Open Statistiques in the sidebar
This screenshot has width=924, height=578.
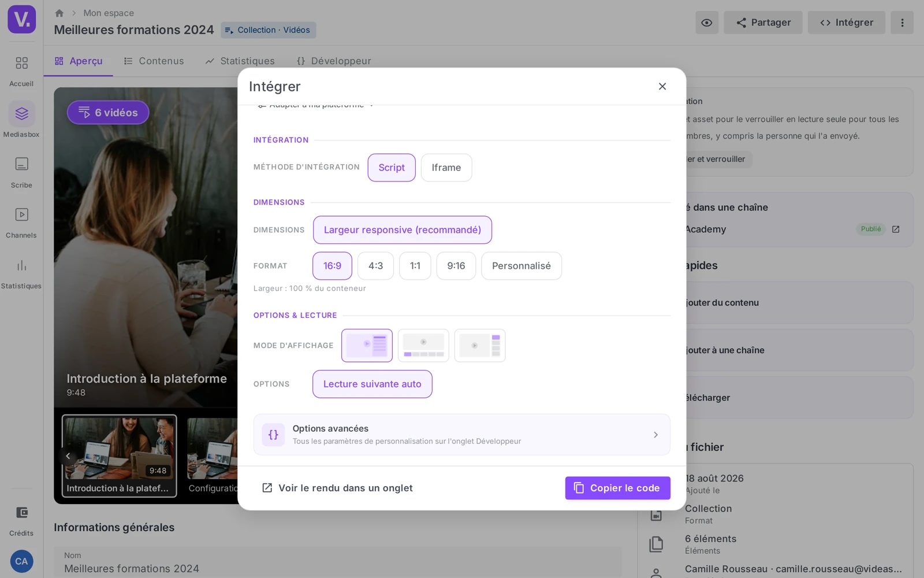pos(21,273)
